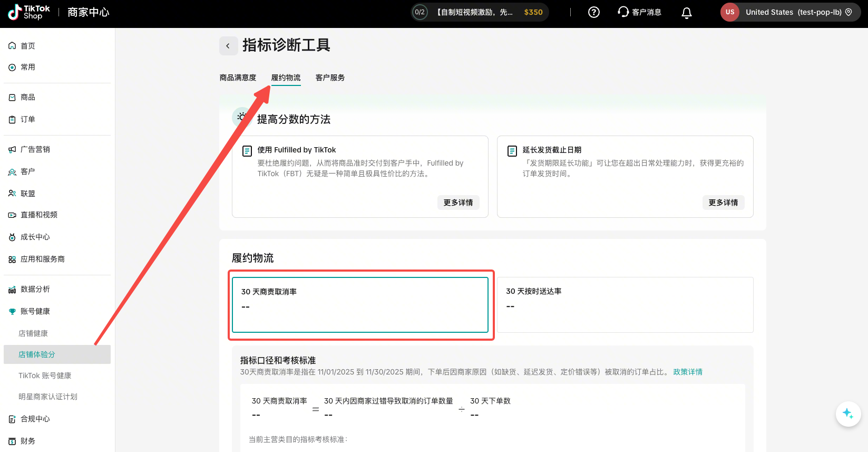Click the US account avatar
Image resolution: width=868 pixels, height=452 pixels.
[x=729, y=12]
